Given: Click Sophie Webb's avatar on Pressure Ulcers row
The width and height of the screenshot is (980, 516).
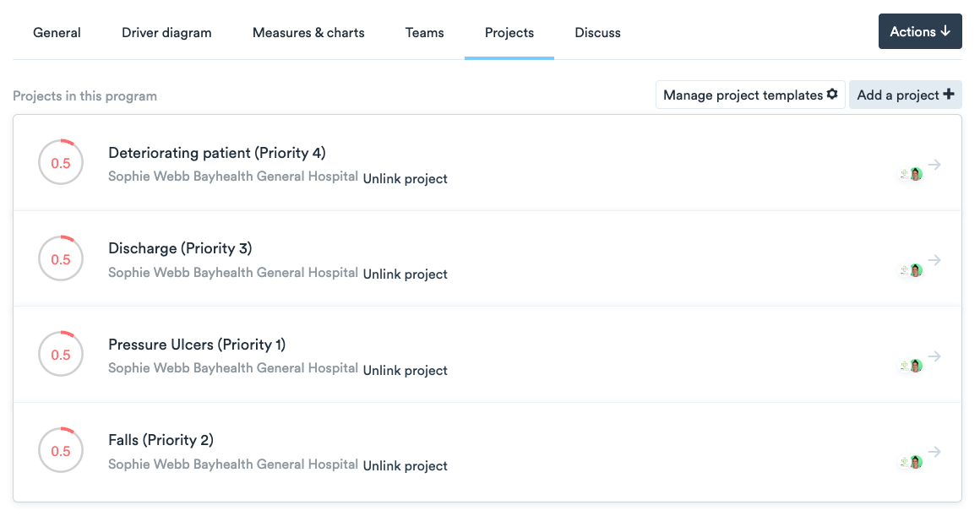Looking at the screenshot, I should 915,366.
